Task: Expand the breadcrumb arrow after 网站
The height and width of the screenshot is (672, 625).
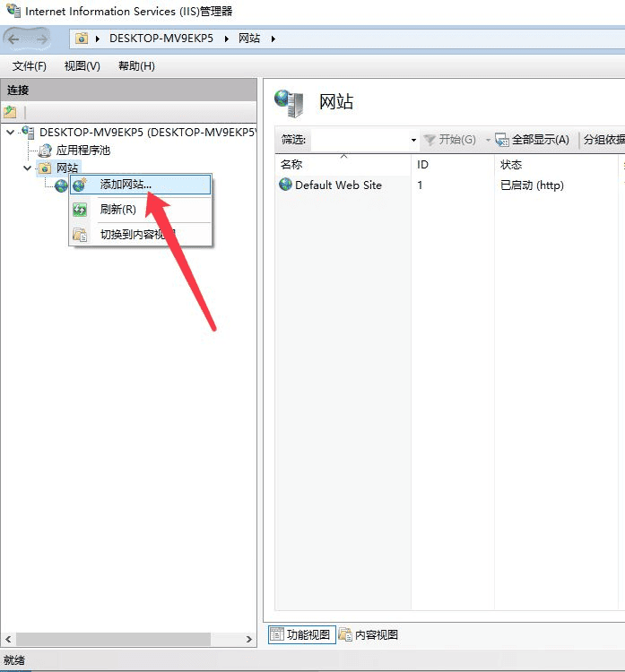Action: coord(273,39)
